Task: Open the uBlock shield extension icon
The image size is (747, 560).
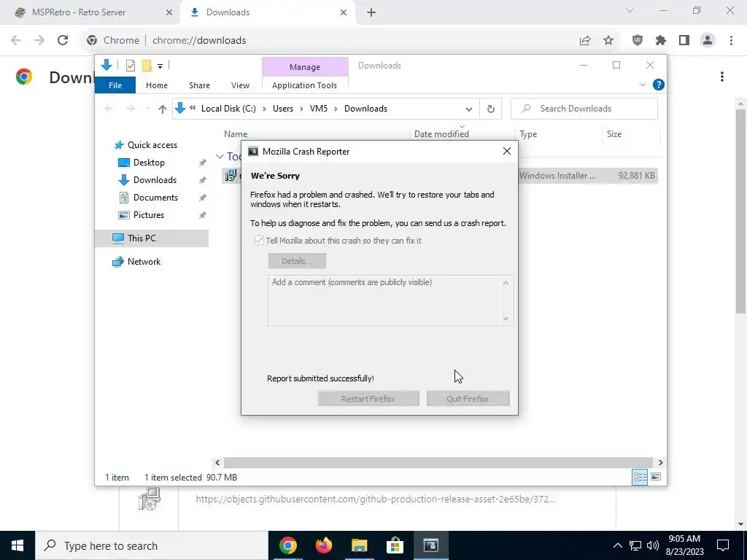Action: coord(638,41)
